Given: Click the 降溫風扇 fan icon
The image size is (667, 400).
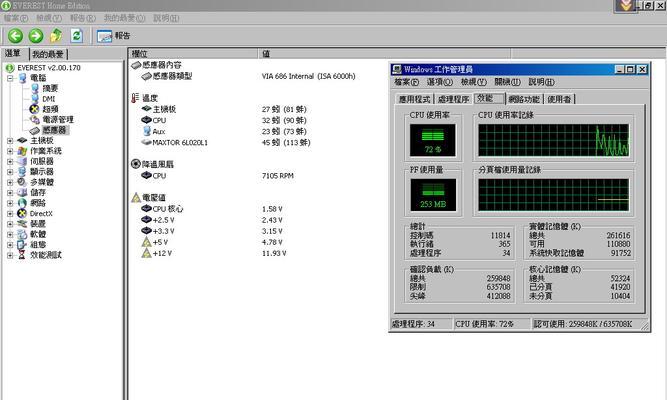Looking at the screenshot, I should [x=136, y=164].
